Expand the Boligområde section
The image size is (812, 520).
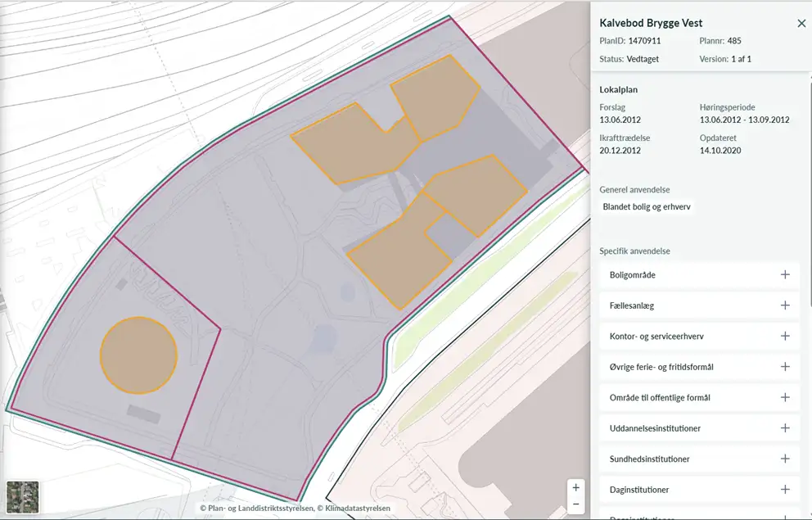tap(784, 275)
